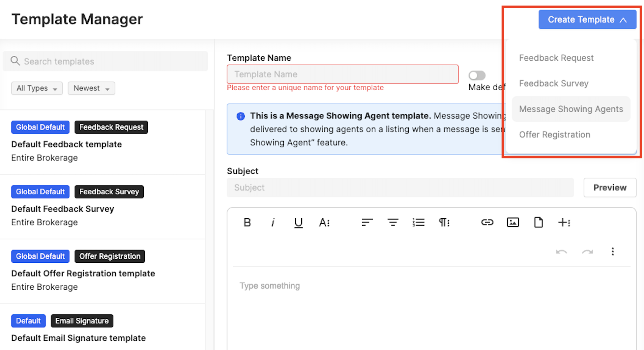Click Global Default badge on Feedback template

coord(40,127)
